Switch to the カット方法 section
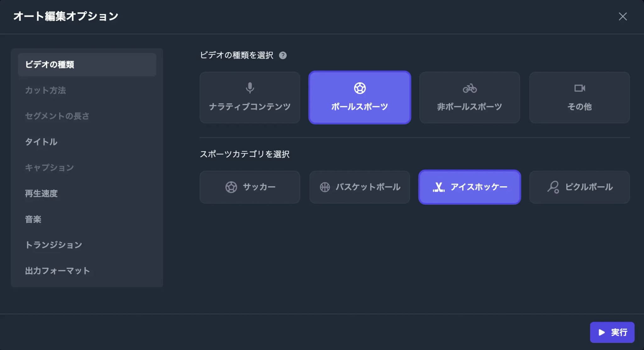644x350 pixels. click(x=46, y=90)
